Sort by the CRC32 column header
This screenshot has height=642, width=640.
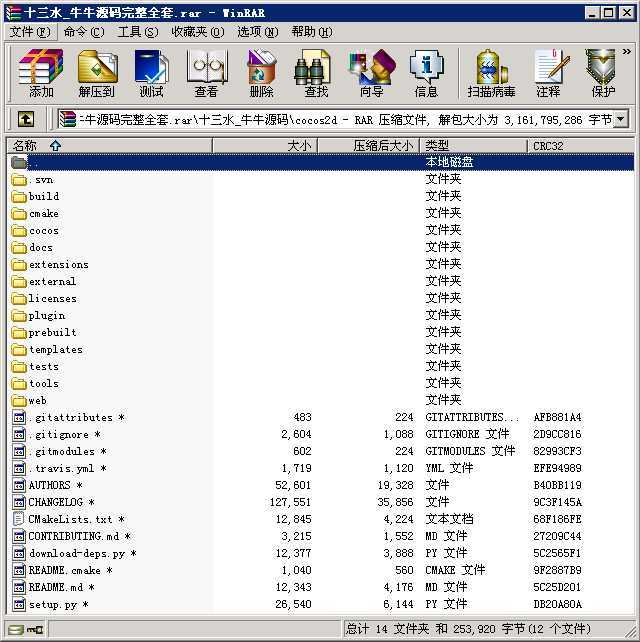click(548, 146)
